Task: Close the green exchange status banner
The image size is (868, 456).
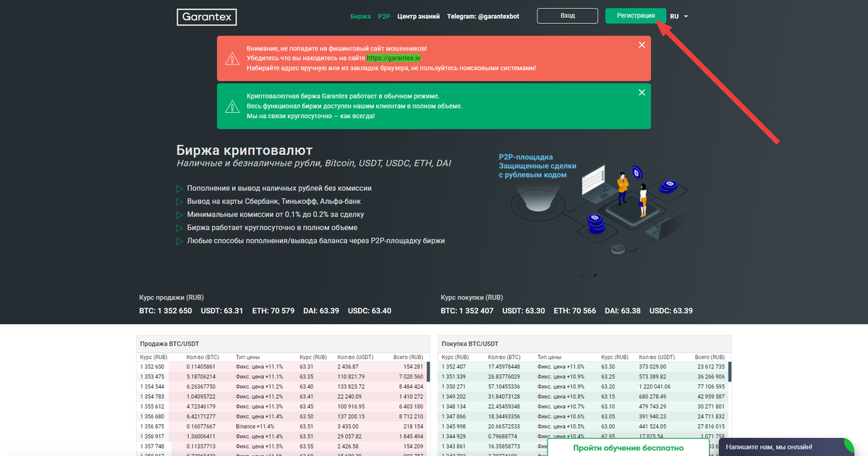Action: [x=642, y=92]
